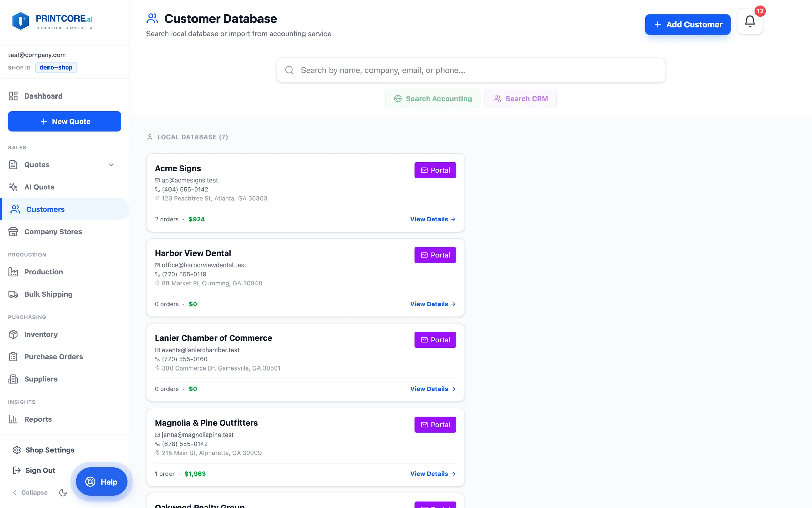Collapse the sidebar

coord(30,492)
